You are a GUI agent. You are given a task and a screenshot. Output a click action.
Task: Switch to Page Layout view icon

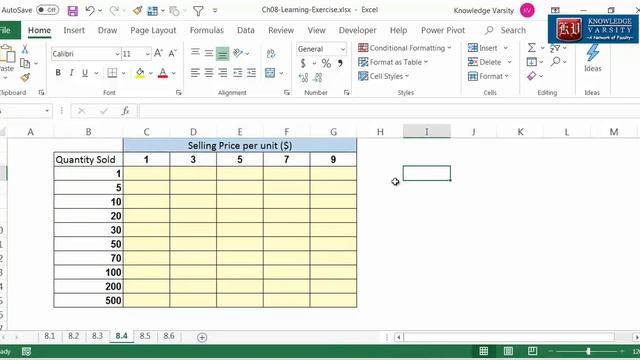[x=508, y=351]
